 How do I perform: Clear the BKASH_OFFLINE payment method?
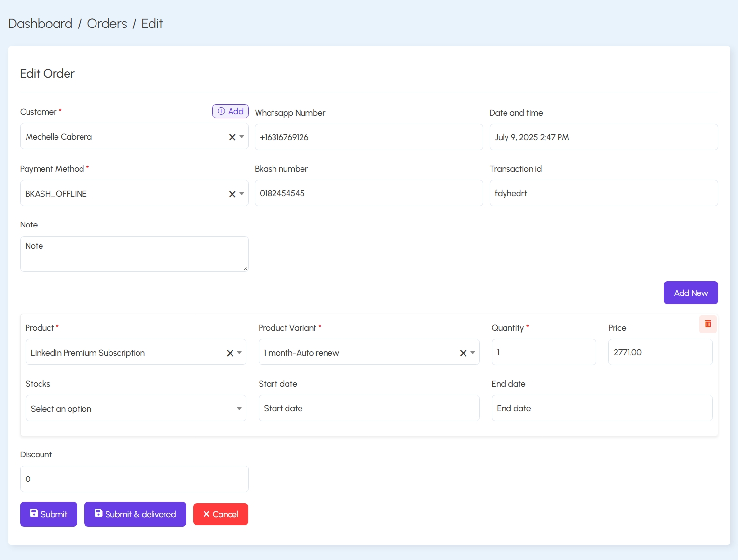232,194
